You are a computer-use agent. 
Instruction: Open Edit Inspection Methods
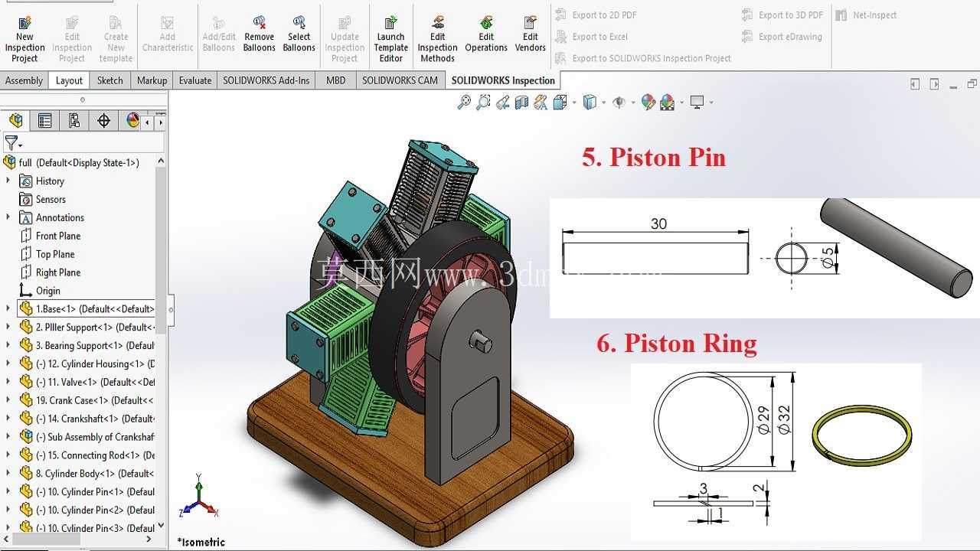pos(438,39)
